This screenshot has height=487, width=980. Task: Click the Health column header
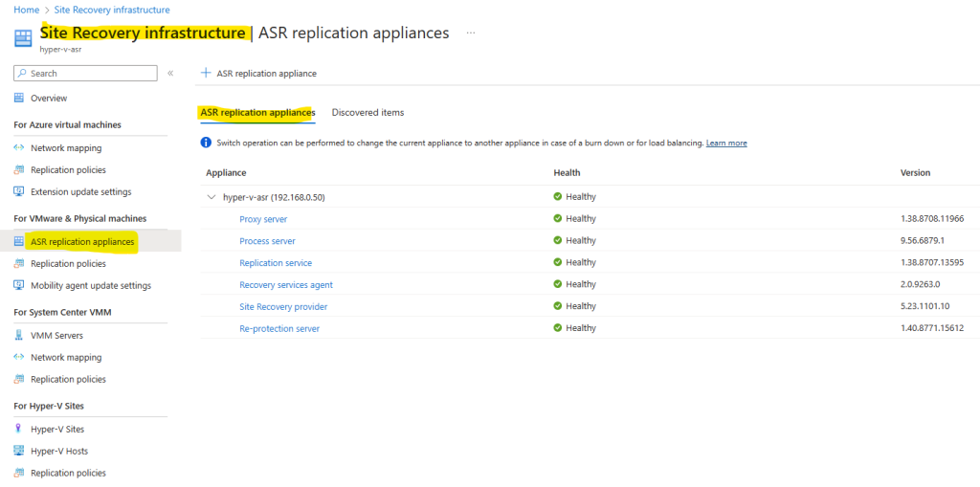click(567, 172)
